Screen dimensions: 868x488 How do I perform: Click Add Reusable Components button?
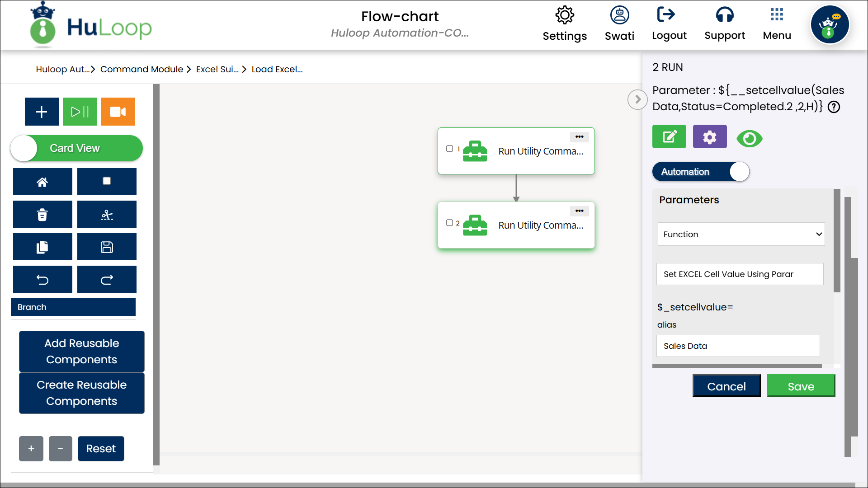pyautogui.click(x=82, y=351)
